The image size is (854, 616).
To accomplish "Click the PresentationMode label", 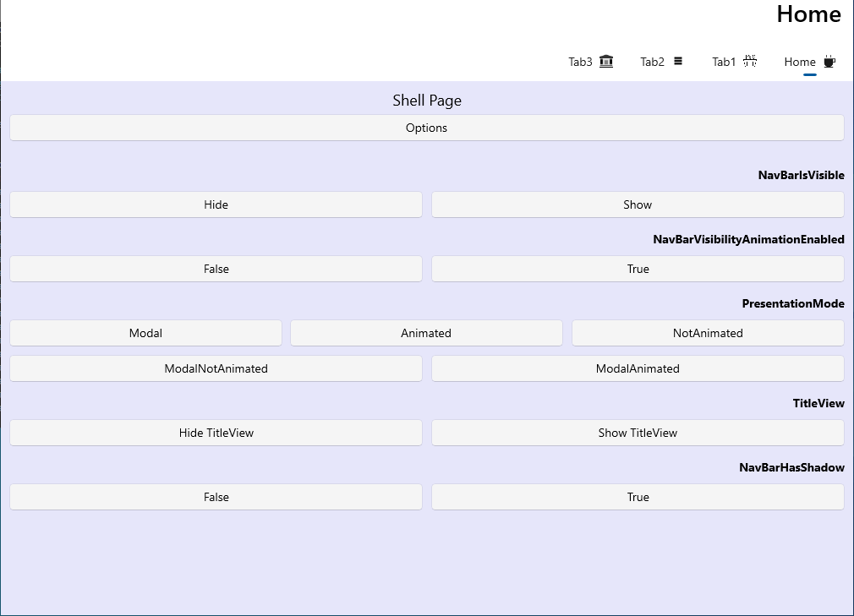I will (793, 303).
